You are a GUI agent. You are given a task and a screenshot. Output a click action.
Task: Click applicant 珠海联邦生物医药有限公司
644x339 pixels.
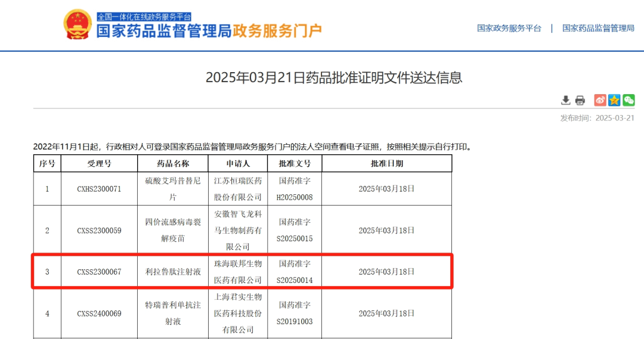(x=238, y=272)
